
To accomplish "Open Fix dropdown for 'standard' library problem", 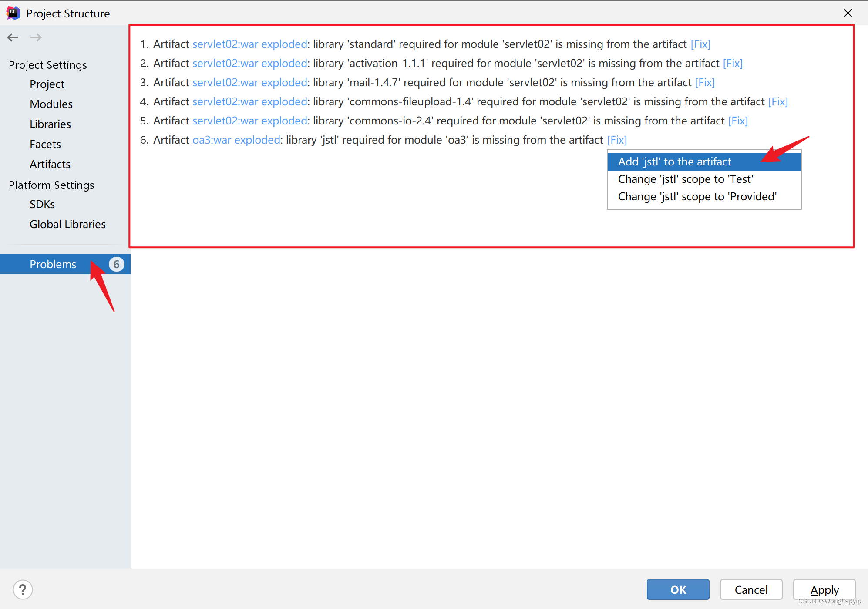I will (700, 44).
